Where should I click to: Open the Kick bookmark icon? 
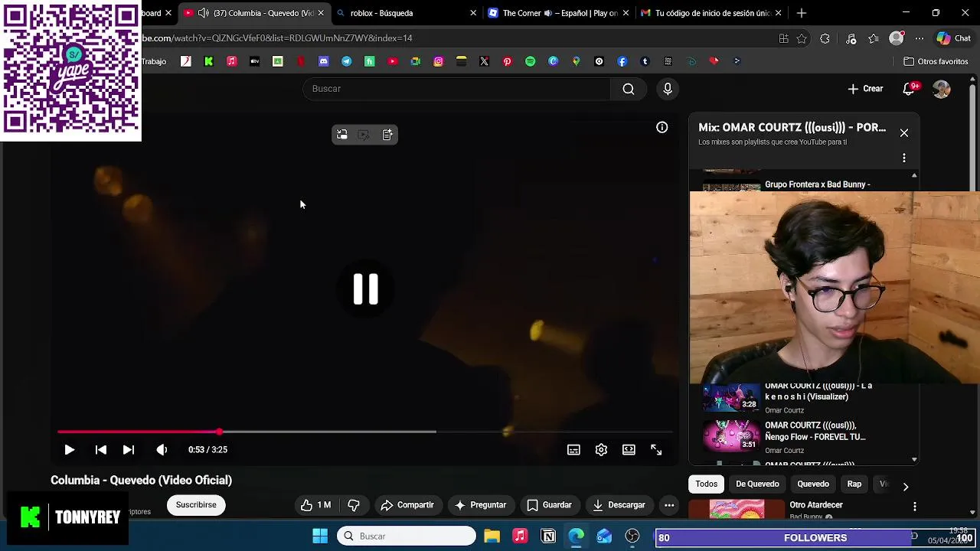[209, 61]
